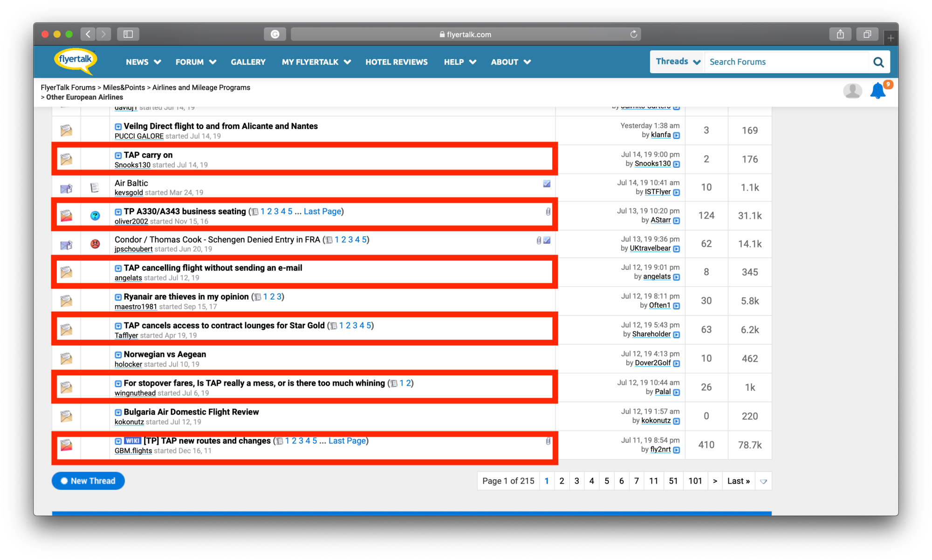Open a new tab with plus button
Screen dimensions: 932x560
[x=891, y=37]
